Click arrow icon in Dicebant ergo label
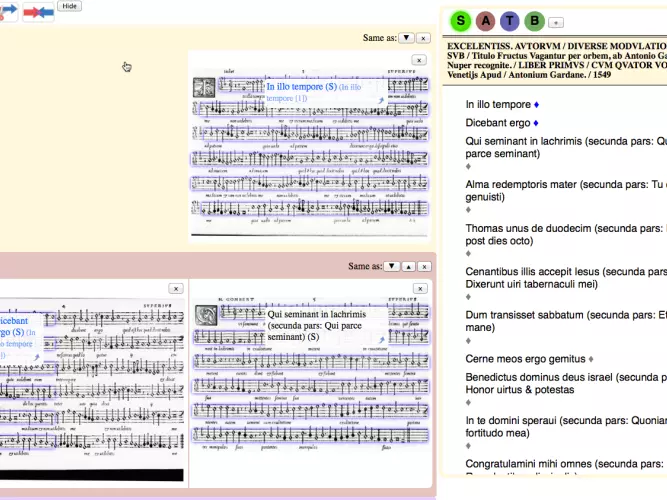 pyautogui.click(x=37, y=357)
